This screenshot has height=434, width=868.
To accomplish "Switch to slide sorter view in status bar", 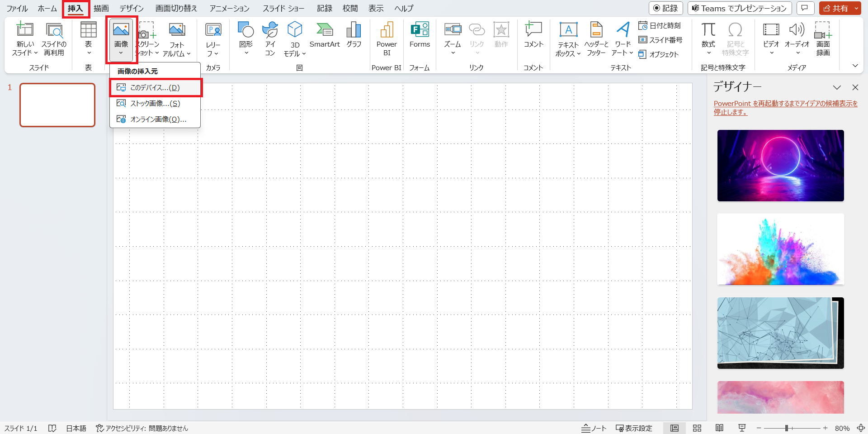I will coord(697,428).
